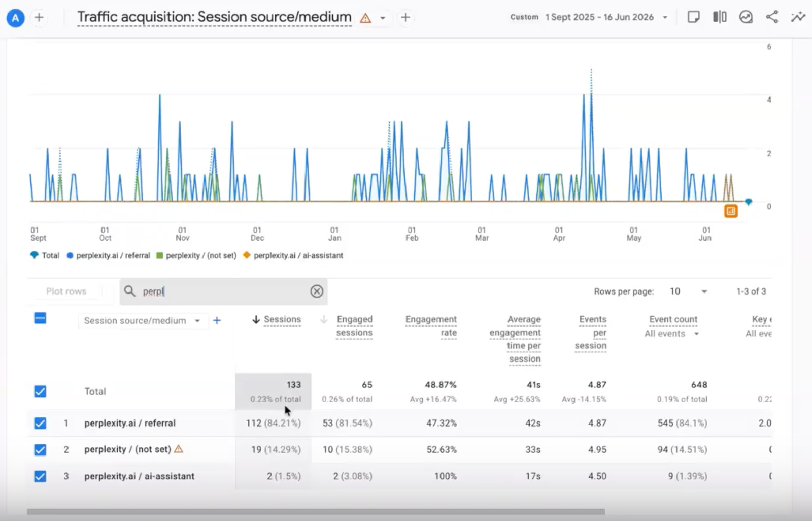Click the Sessions sort arrow icon
The width and height of the screenshot is (812, 521).
tap(256, 319)
